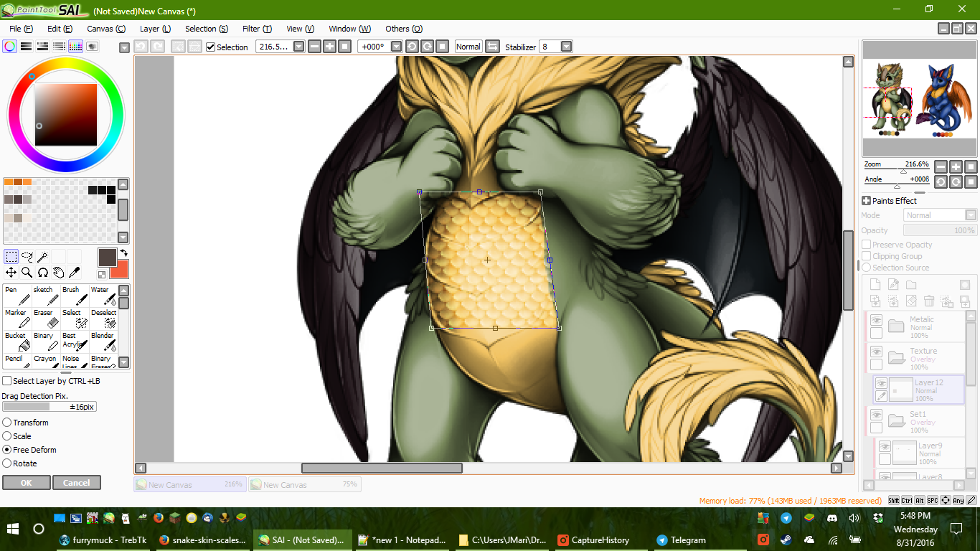Activate the Hand pan tool
980x551 pixels.
pyautogui.click(x=58, y=273)
